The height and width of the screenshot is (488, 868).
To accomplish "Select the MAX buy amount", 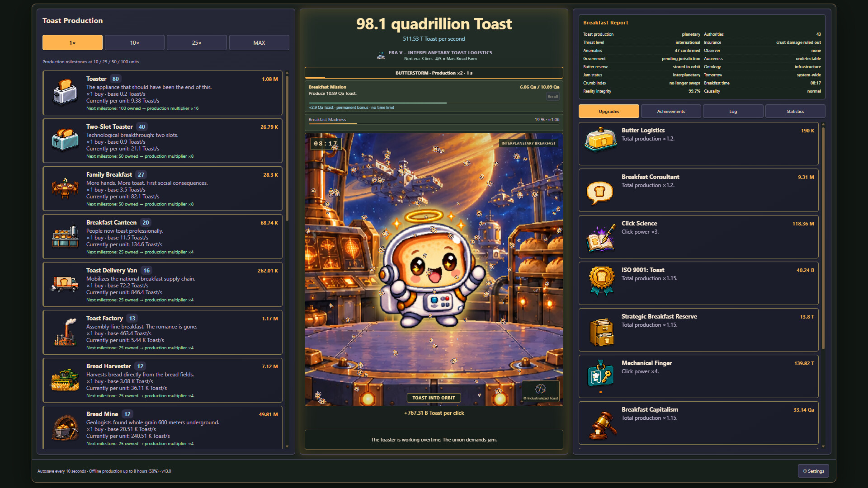I will [259, 42].
